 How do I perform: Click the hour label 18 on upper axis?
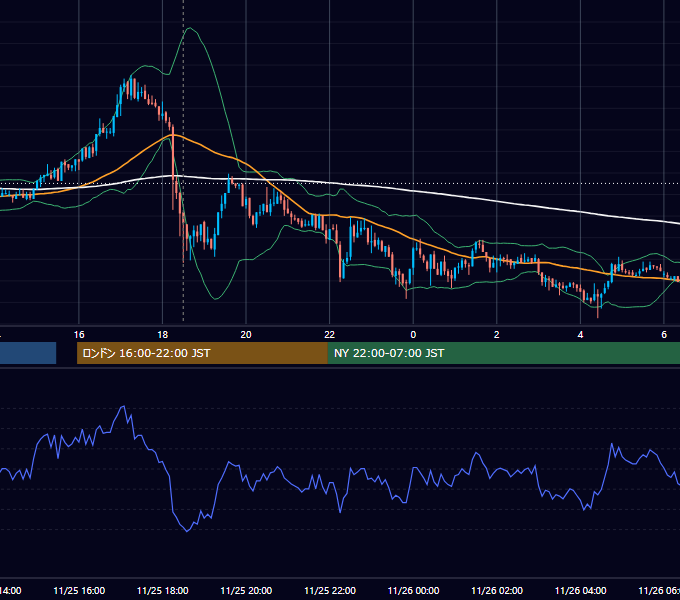tap(163, 335)
